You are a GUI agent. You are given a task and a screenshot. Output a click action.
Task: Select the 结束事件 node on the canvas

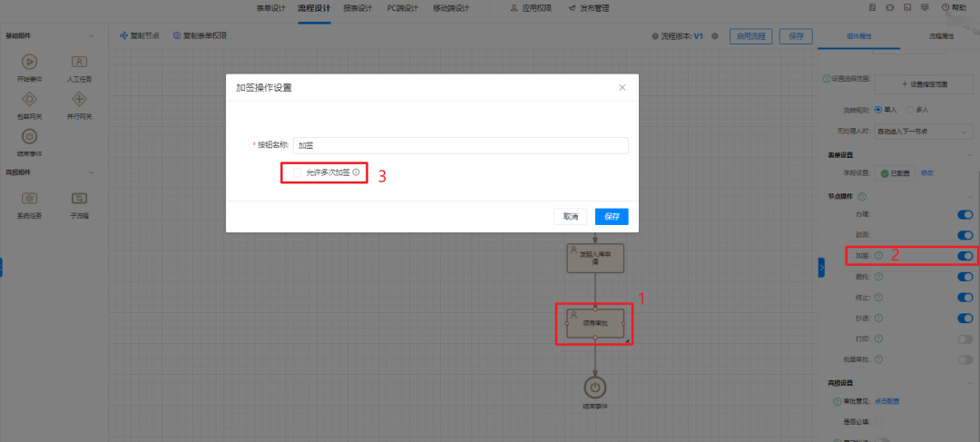coord(595,388)
